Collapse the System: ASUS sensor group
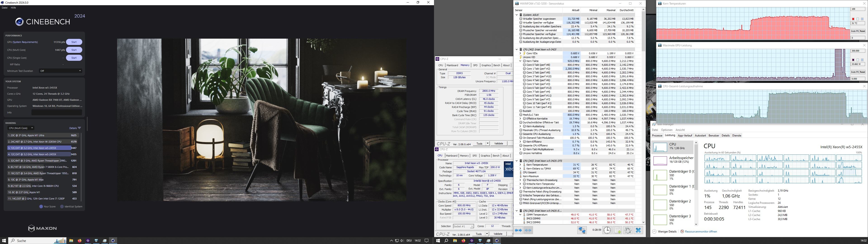 click(x=517, y=15)
